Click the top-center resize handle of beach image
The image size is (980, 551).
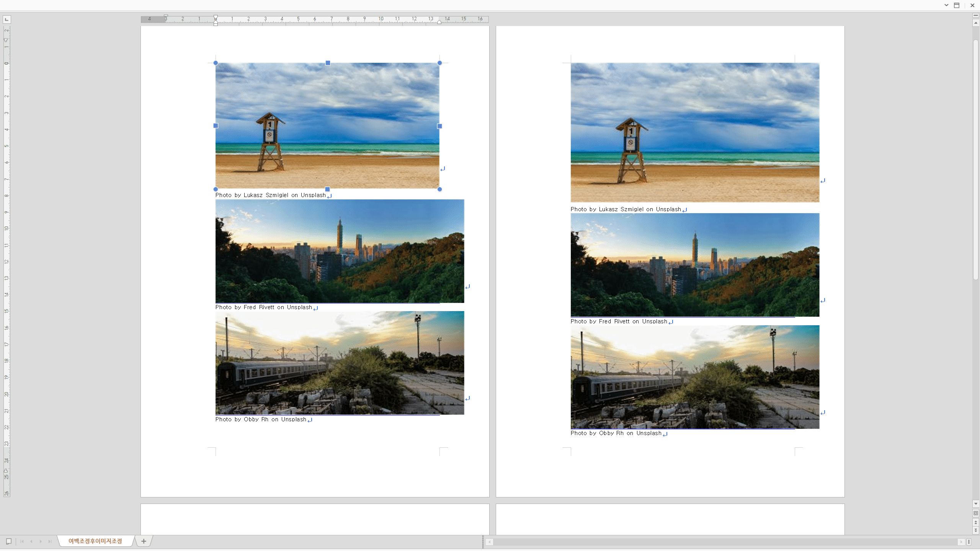328,63
